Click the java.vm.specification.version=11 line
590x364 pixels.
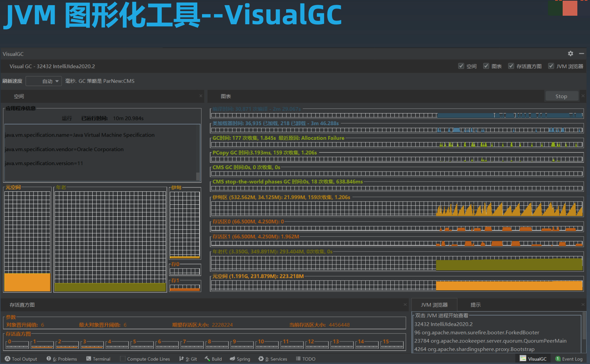(x=44, y=163)
